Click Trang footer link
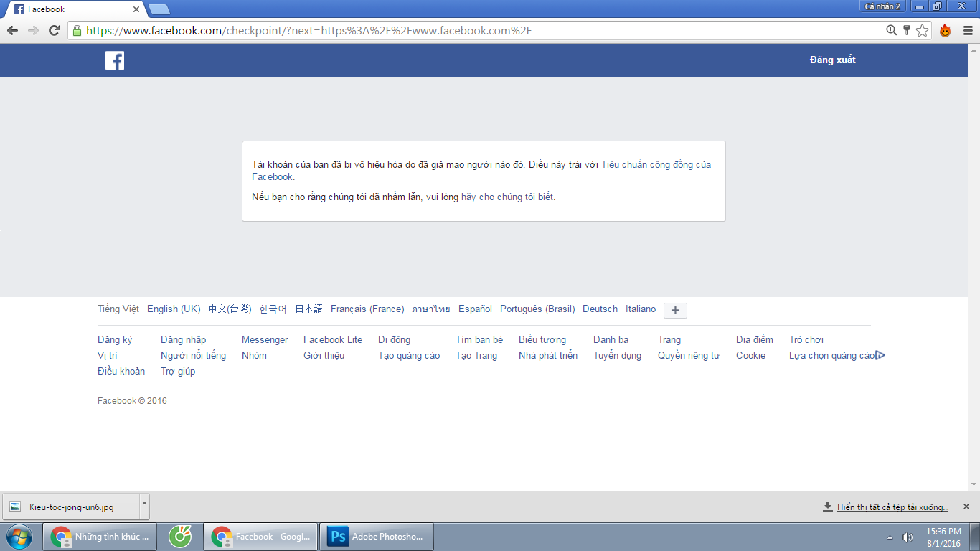Screen dimensions: 980x551 click(x=669, y=340)
